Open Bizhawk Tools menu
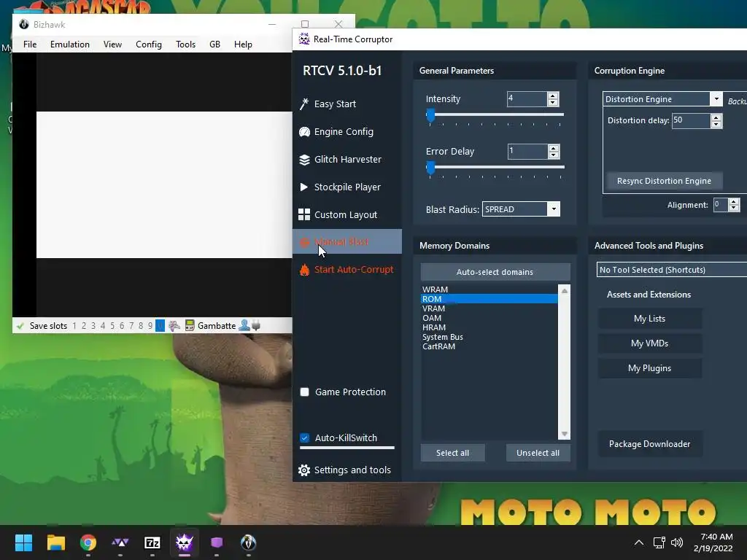The width and height of the screenshot is (747, 560). tap(185, 44)
